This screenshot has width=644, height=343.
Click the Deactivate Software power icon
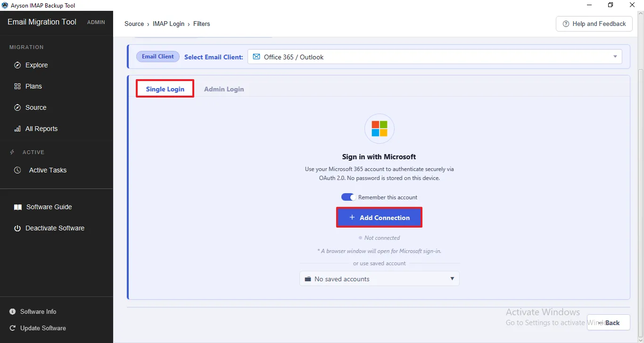click(17, 228)
